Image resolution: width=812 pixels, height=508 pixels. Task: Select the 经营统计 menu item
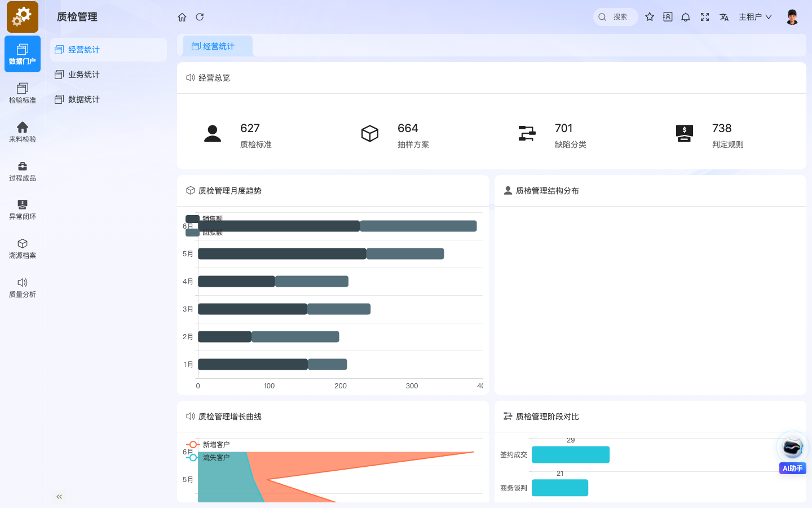(x=108, y=50)
